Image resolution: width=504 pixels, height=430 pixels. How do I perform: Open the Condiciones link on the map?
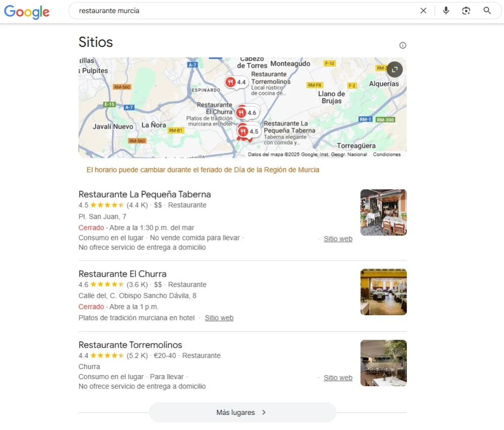387,155
